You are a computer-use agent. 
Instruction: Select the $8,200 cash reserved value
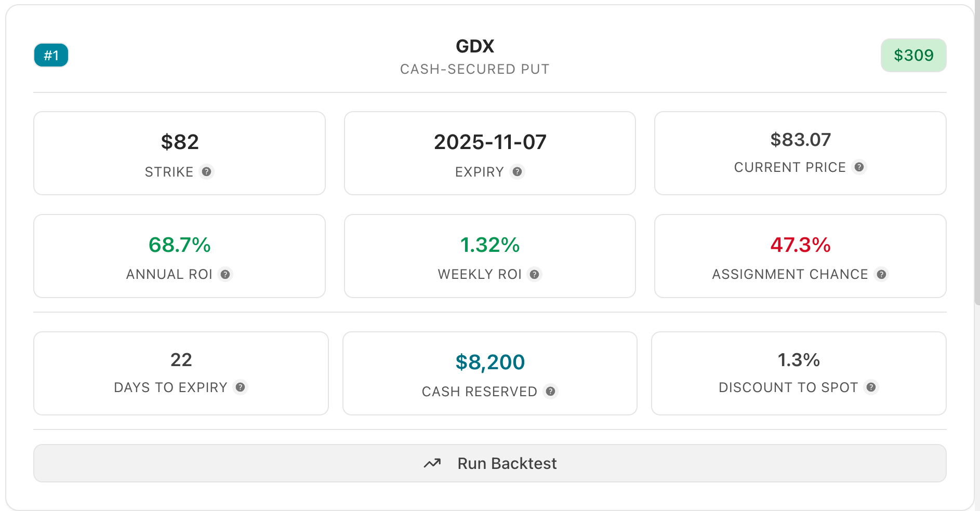click(x=490, y=362)
